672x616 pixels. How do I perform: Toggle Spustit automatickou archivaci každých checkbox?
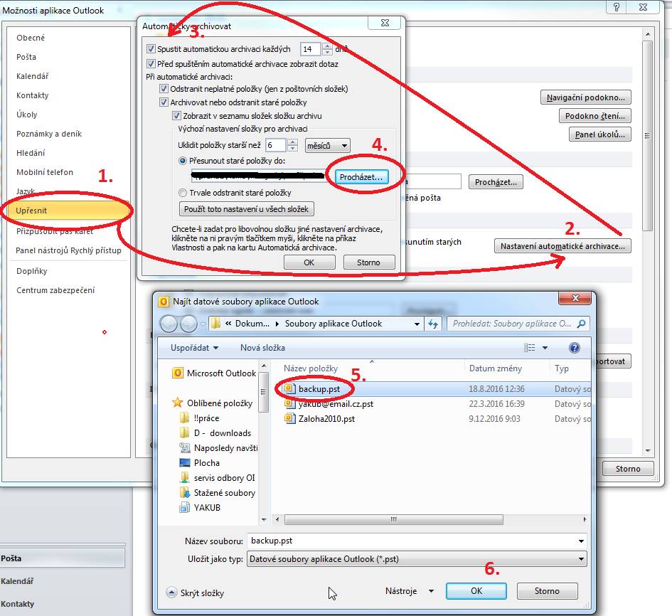tap(151, 49)
